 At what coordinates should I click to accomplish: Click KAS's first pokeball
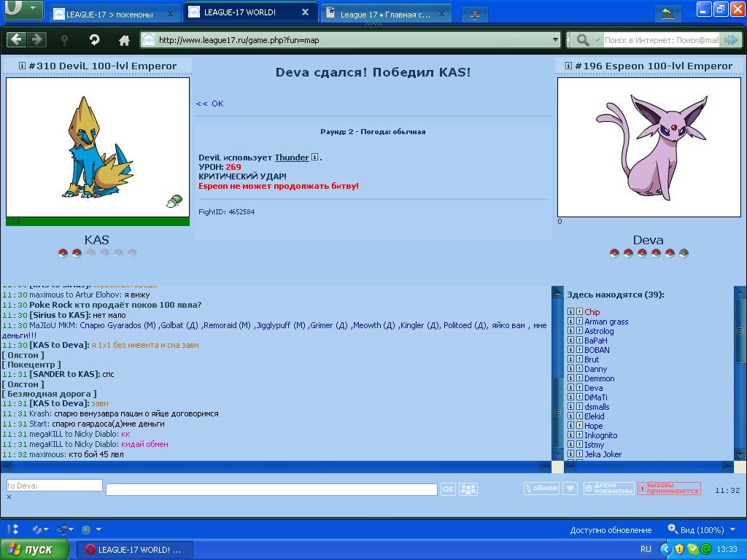coord(63,253)
